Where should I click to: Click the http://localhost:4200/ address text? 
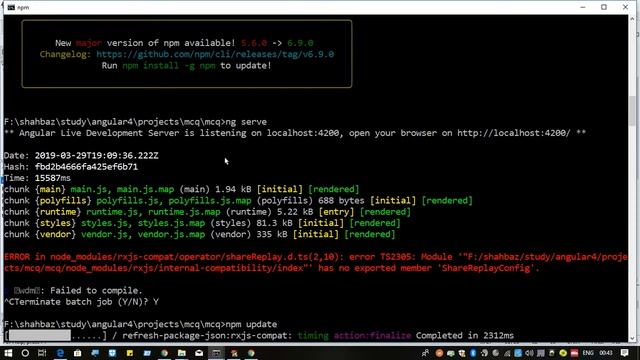[513, 133]
